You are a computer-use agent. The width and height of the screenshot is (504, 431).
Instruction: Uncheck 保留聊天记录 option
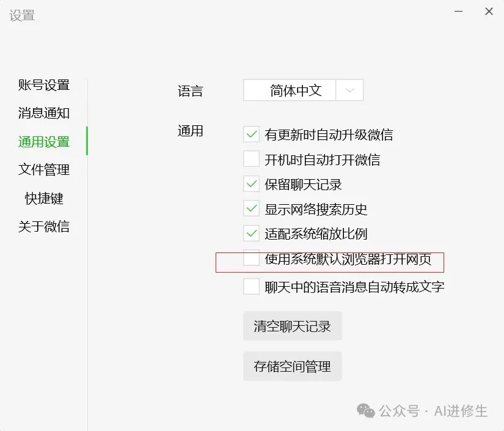[x=251, y=184]
